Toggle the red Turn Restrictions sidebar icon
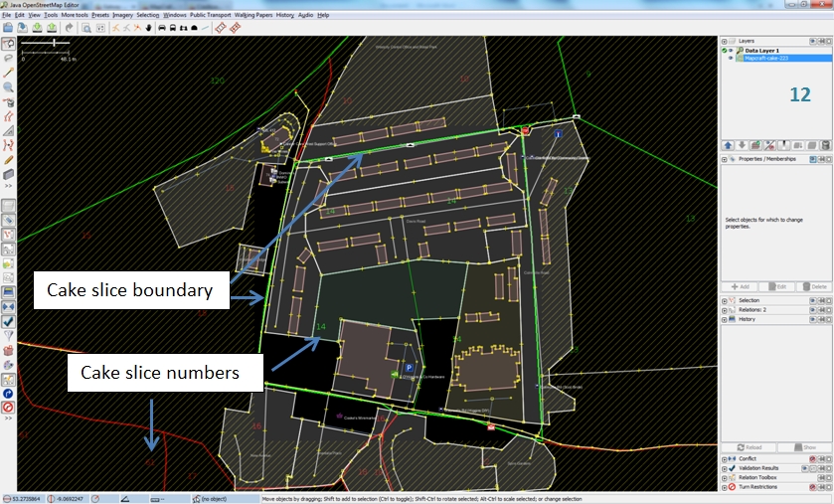This screenshot has width=834, height=504. coord(9,408)
